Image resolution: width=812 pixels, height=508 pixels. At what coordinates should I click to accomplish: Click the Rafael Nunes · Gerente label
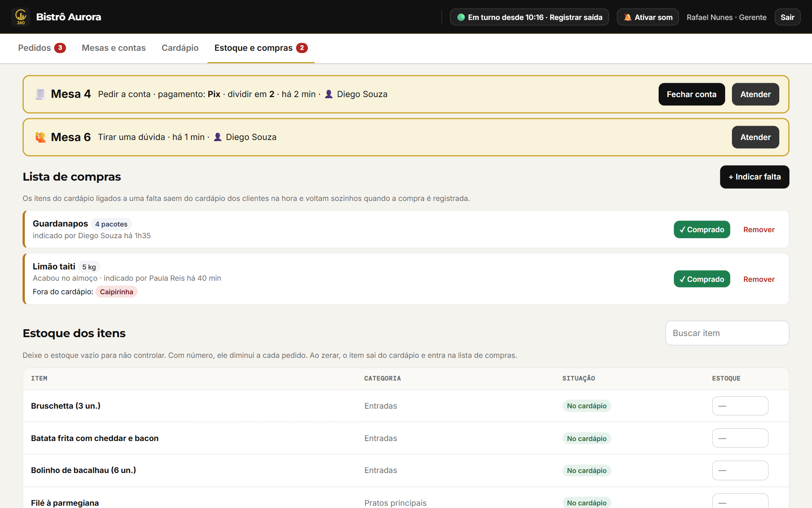point(726,17)
